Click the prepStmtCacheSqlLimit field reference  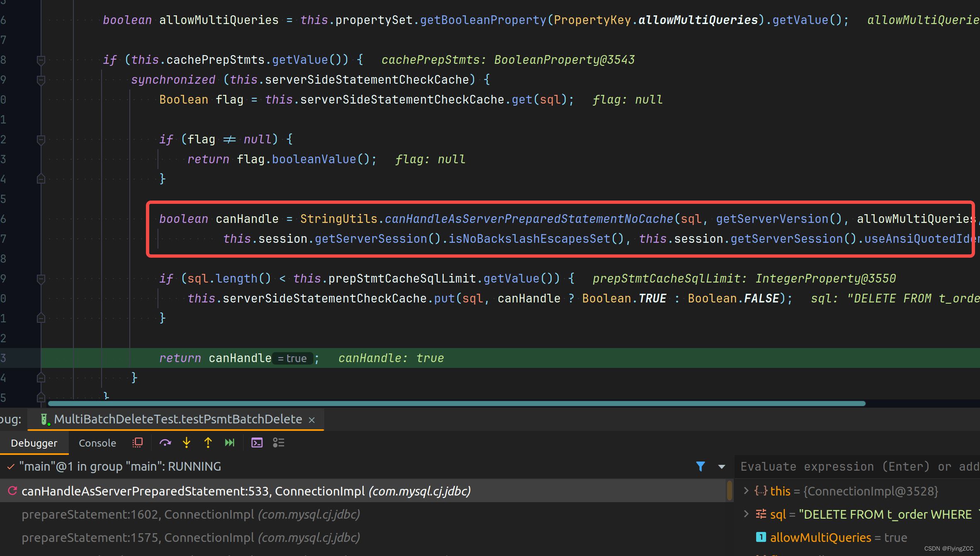coord(402,278)
